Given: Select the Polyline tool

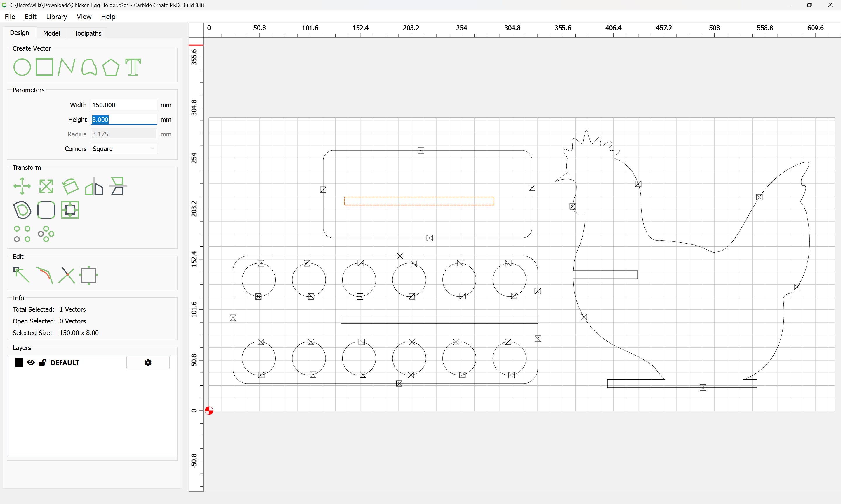Looking at the screenshot, I should [66, 67].
